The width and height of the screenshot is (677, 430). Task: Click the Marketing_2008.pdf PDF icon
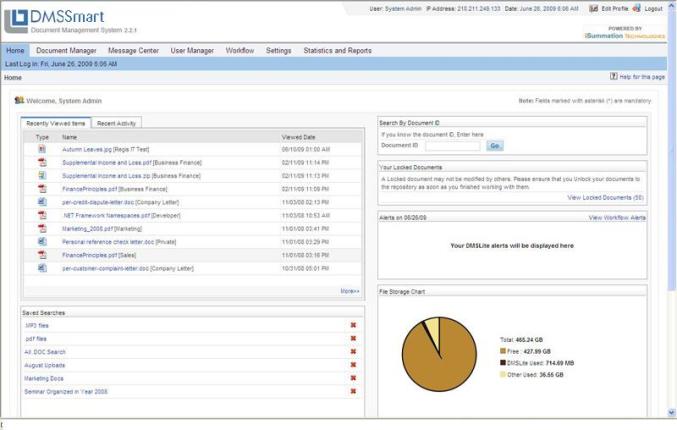coord(42,228)
